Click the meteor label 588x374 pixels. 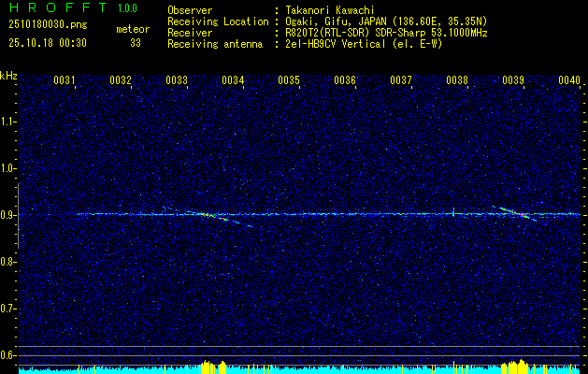click(133, 29)
